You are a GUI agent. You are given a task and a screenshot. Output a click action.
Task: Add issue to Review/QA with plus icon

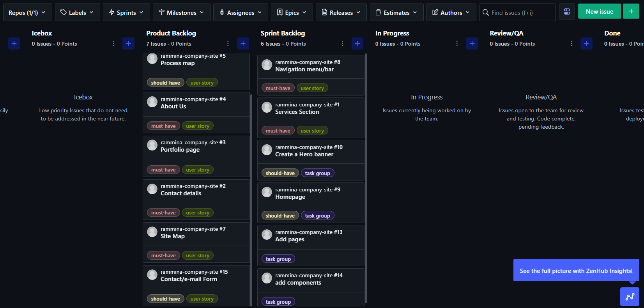tap(586, 43)
